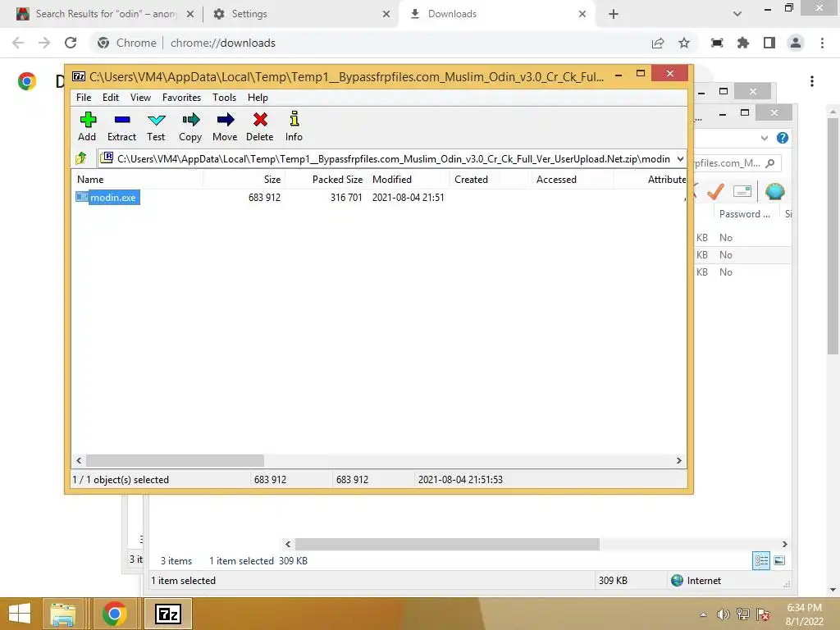Open Windows Start button
The width and height of the screenshot is (840, 630).
pos(20,614)
